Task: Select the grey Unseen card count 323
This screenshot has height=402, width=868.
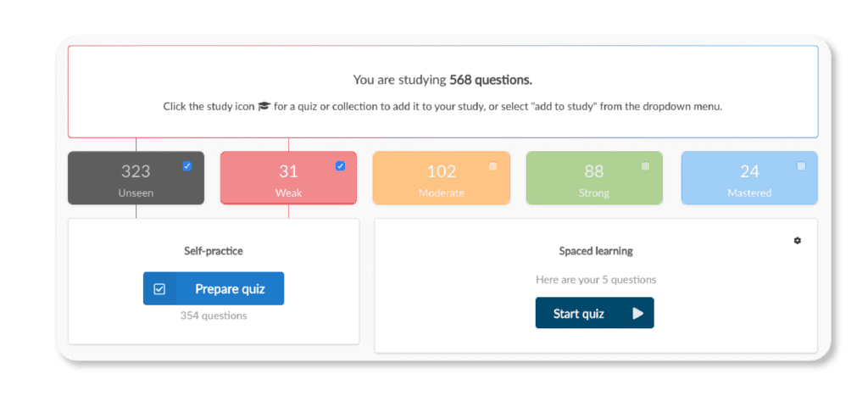Action: click(136, 171)
